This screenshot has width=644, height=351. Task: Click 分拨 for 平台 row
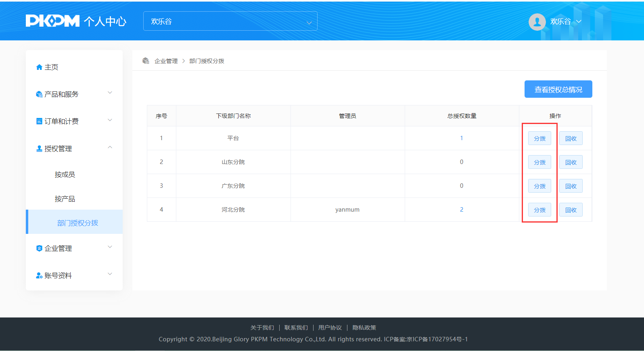539,139
